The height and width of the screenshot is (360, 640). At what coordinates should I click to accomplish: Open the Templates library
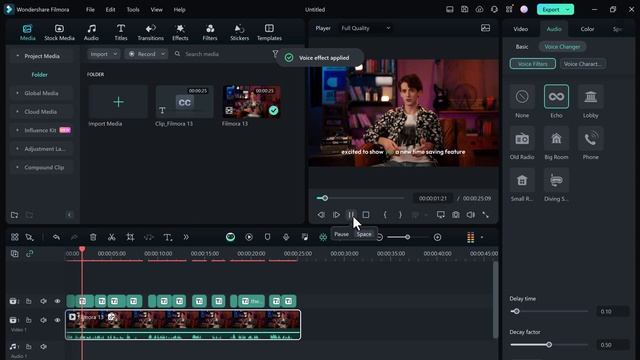click(269, 32)
